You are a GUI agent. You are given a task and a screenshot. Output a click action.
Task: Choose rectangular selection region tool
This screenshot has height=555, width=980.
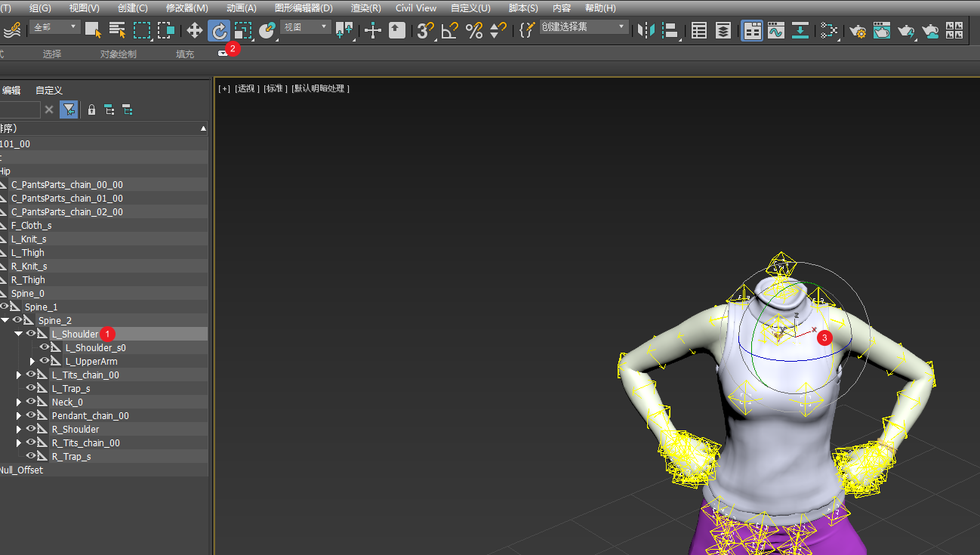point(142,30)
